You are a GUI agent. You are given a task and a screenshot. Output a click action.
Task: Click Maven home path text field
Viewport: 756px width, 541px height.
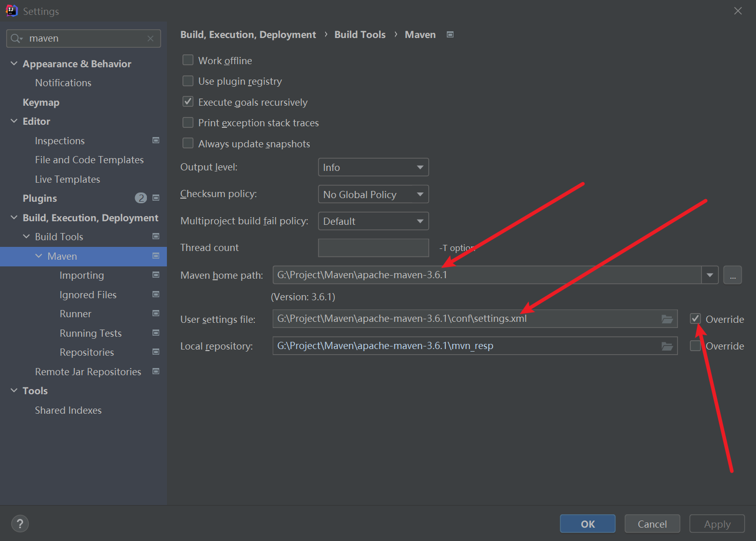487,275
